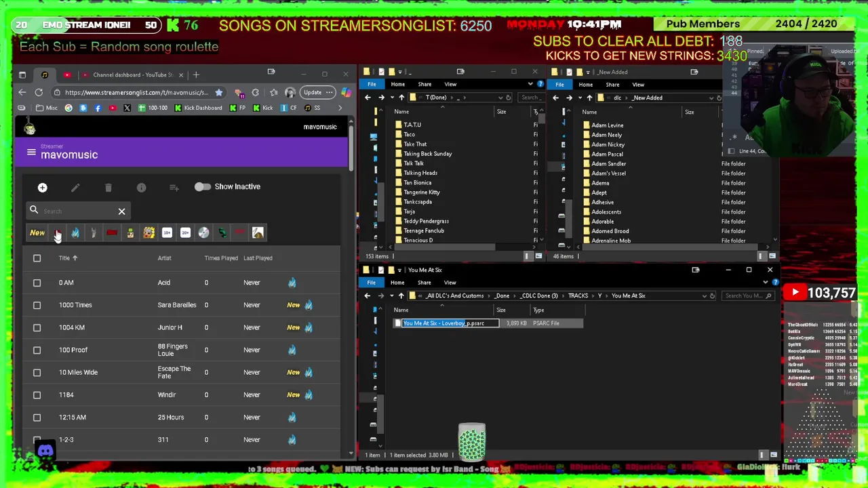
Task: Expand ribbon chevron in T (Done) window
Action: click(x=530, y=84)
